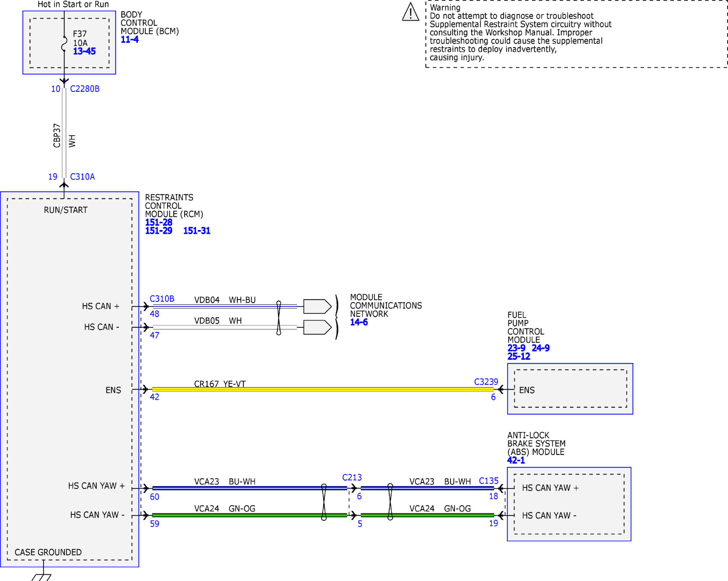Select wire label VDB04 WH-BU
This screenshot has width=728, height=581.
[x=225, y=300]
